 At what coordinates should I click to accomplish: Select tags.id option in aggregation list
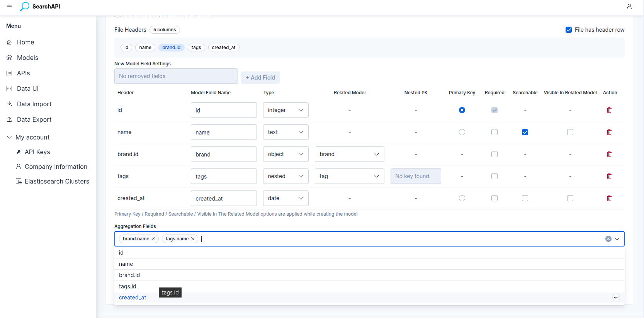coord(369,286)
